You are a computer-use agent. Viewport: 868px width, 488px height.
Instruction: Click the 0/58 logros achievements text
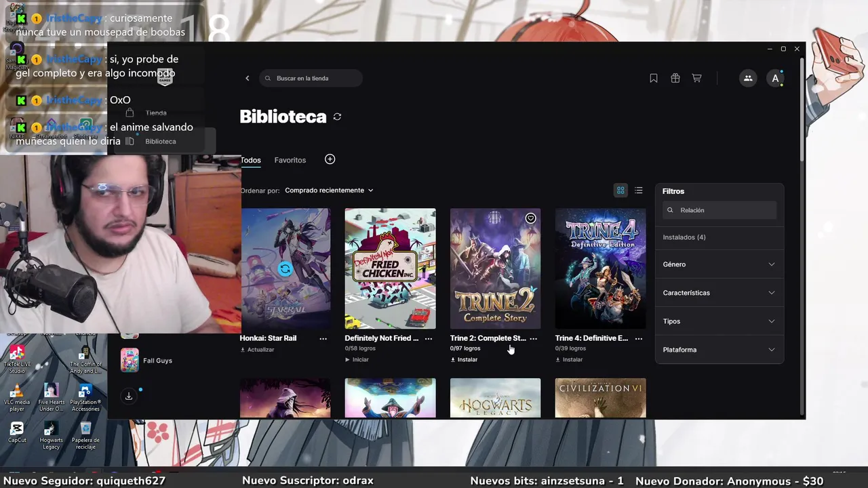coord(360,348)
